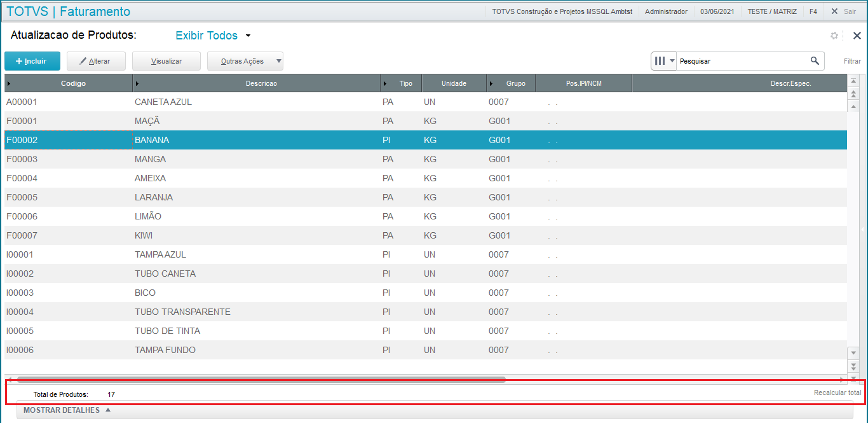Select the TUBO DE TINTA row
Viewport: 868px width, 423px height.
click(426, 331)
